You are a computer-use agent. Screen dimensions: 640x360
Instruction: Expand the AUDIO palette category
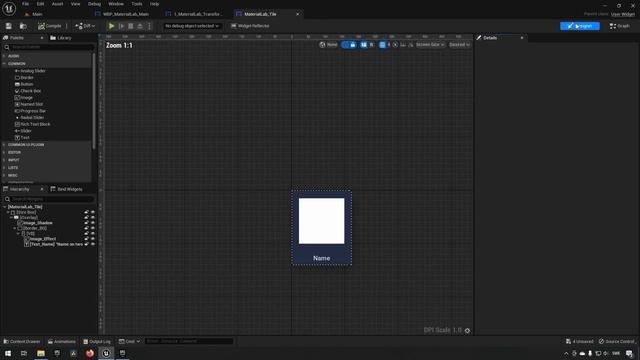tap(4, 56)
